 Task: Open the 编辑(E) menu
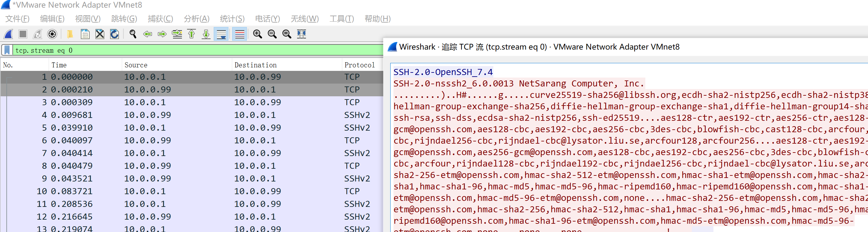[52, 19]
